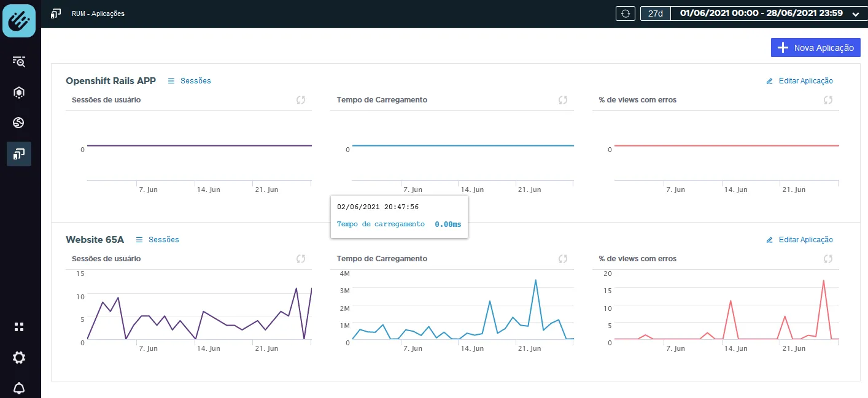Refresh Openshift Sessões de usuário chart
The height and width of the screenshot is (398, 868).
tap(301, 100)
